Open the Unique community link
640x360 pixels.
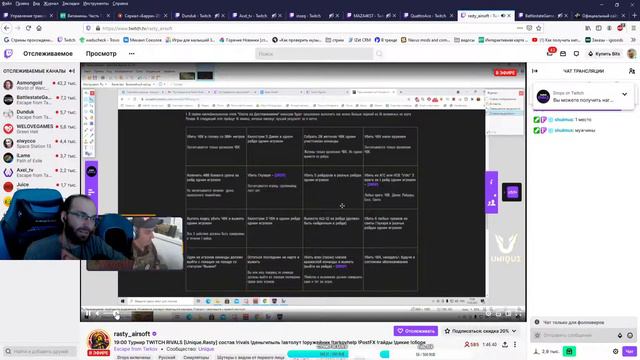click(206, 349)
